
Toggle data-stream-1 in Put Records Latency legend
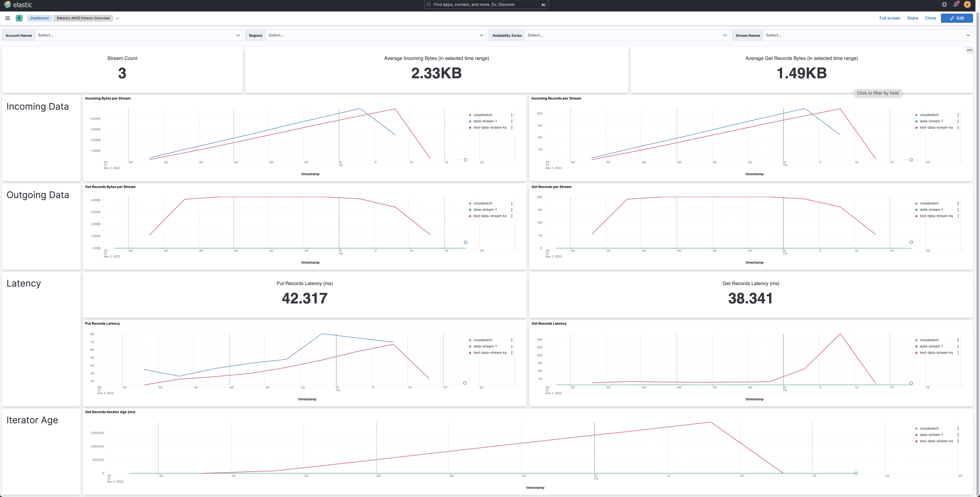[485, 346]
